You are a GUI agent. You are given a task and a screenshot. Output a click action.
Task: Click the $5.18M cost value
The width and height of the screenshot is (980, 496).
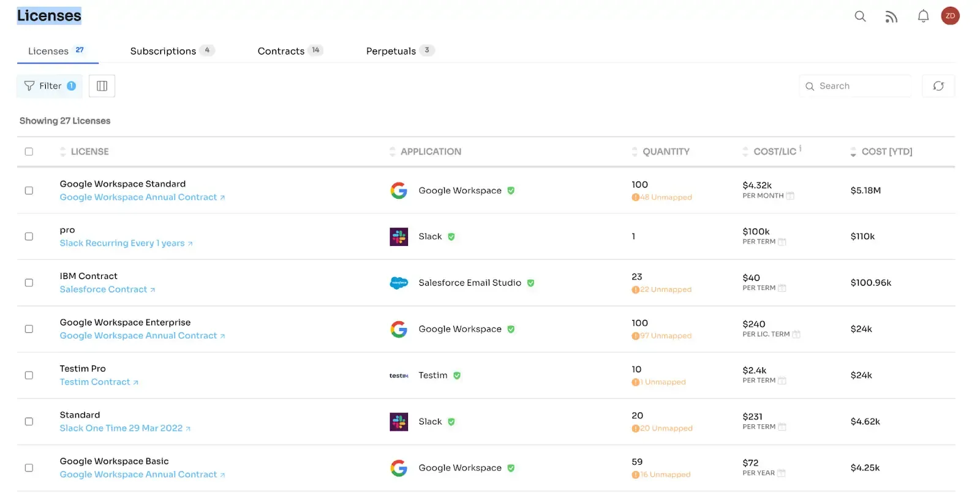tap(865, 191)
